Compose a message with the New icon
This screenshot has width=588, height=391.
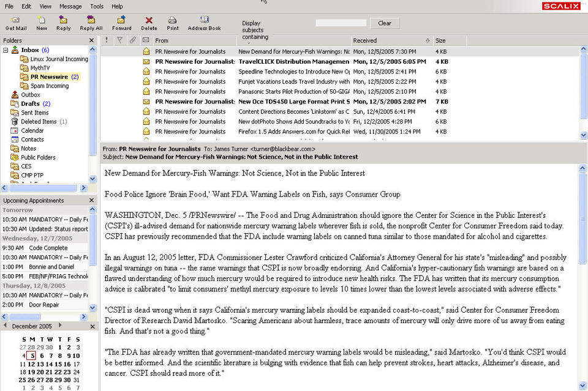tap(42, 23)
